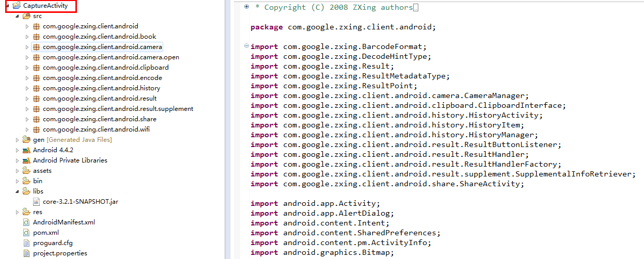The width and height of the screenshot is (644, 259).
Task: Click the com.google.zxing.client.android package icon
Action: pyautogui.click(x=36, y=26)
